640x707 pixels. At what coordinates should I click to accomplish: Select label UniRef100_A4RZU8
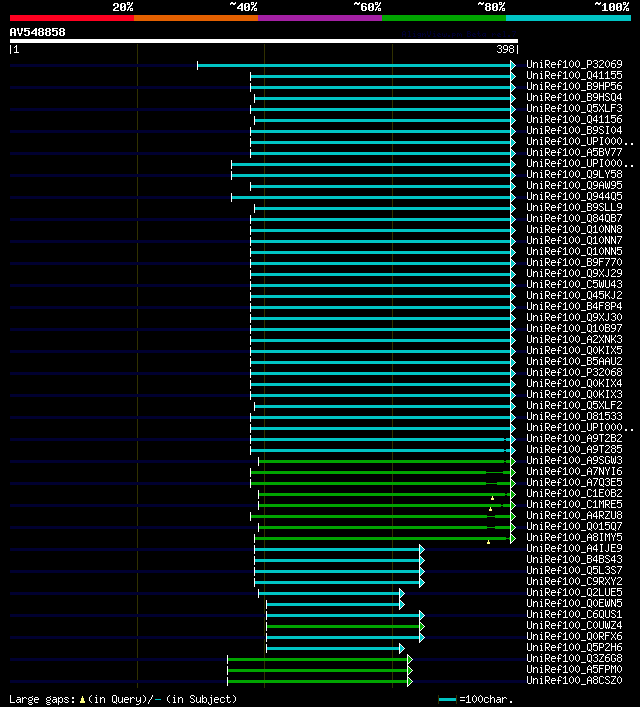[x=574, y=515]
